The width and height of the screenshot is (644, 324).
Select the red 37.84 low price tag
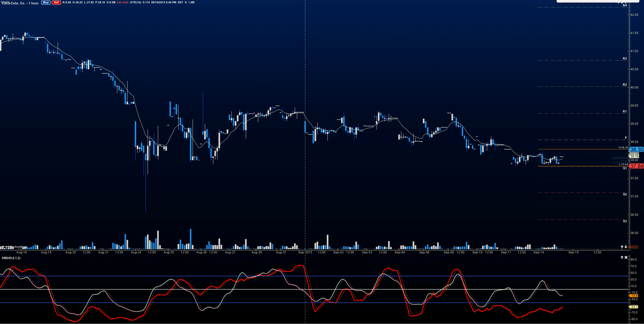pyautogui.click(x=637, y=166)
